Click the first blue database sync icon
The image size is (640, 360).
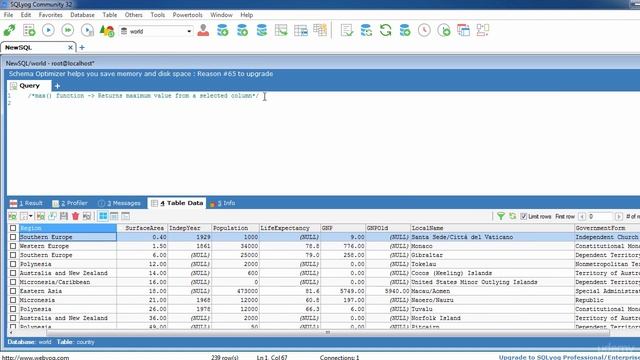(222, 30)
